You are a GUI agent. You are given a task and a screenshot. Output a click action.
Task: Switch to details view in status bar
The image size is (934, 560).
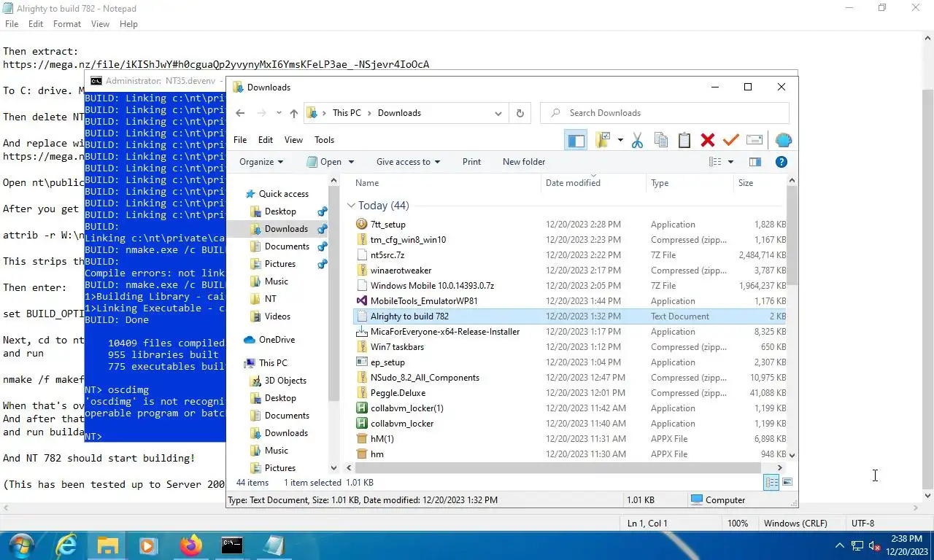[771, 482]
